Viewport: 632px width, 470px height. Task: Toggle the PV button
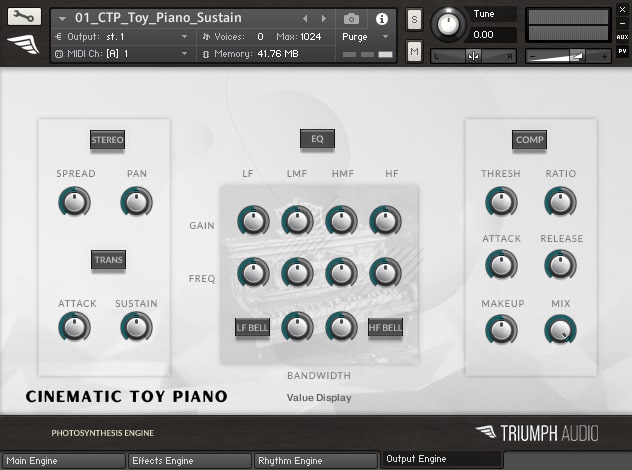click(x=622, y=51)
